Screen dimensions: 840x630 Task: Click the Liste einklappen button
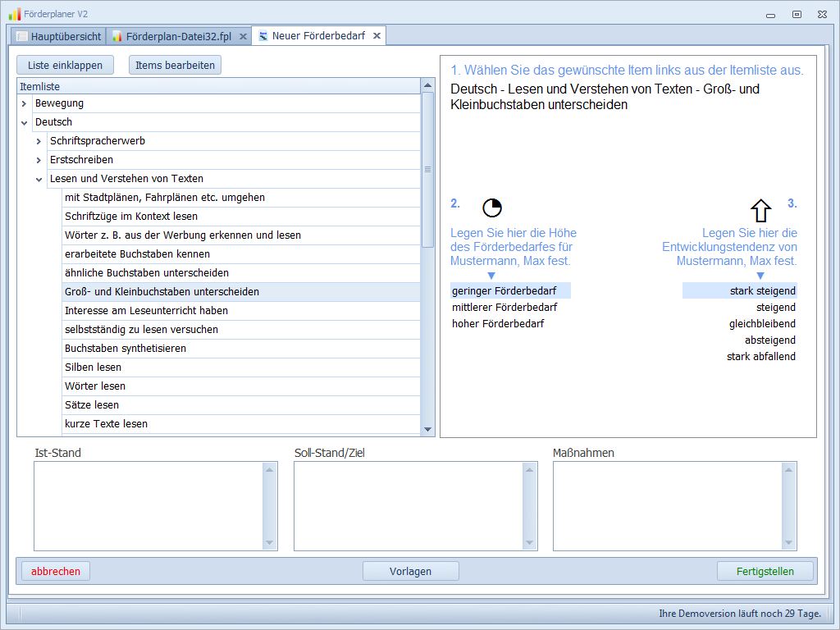coord(66,66)
